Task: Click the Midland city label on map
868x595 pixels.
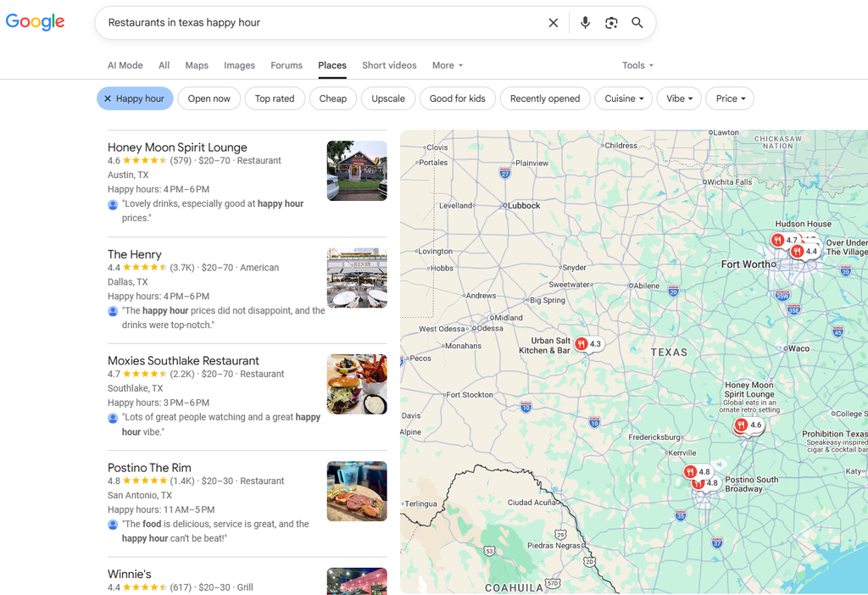Action: coord(509,318)
